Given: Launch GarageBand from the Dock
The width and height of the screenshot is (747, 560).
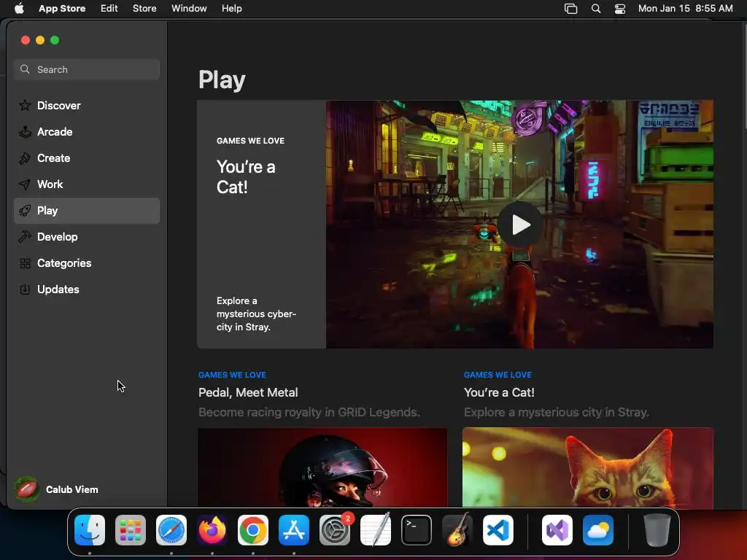Looking at the screenshot, I should [457, 530].
